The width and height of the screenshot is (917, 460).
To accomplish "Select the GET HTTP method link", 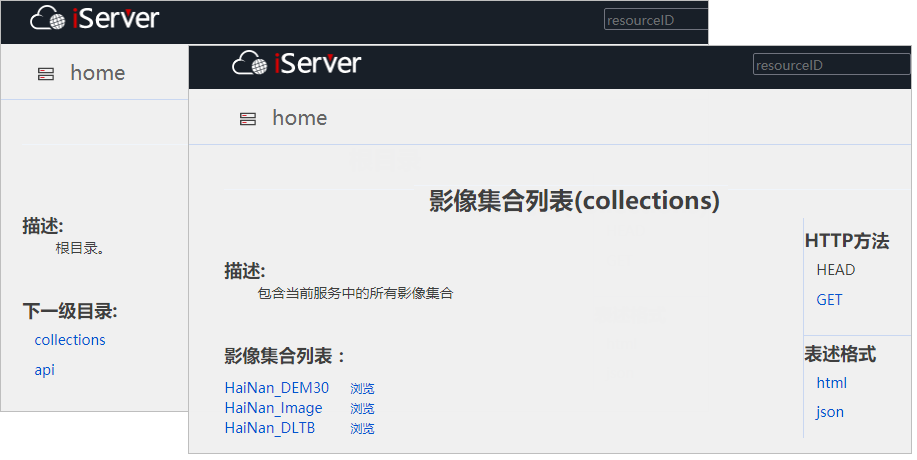I will tap(829, 300).
